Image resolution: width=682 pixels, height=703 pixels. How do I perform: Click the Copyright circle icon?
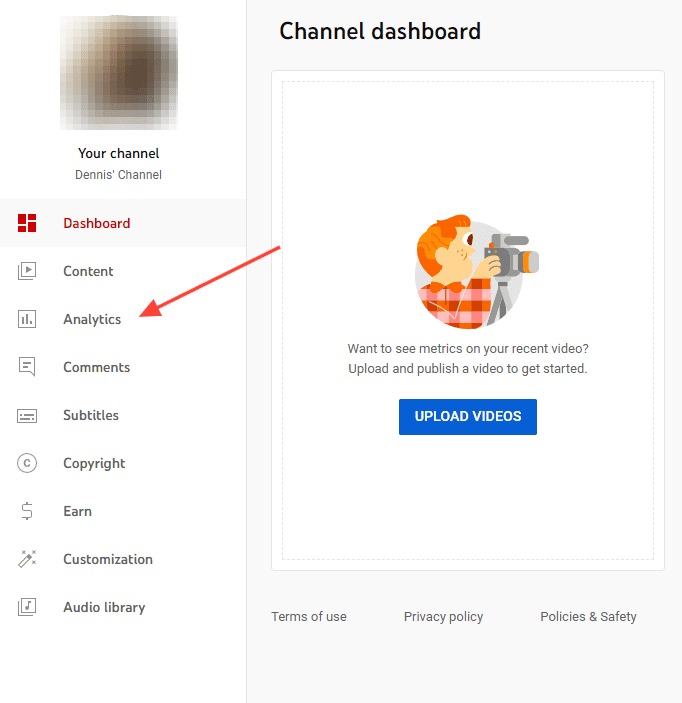(27, 463)
